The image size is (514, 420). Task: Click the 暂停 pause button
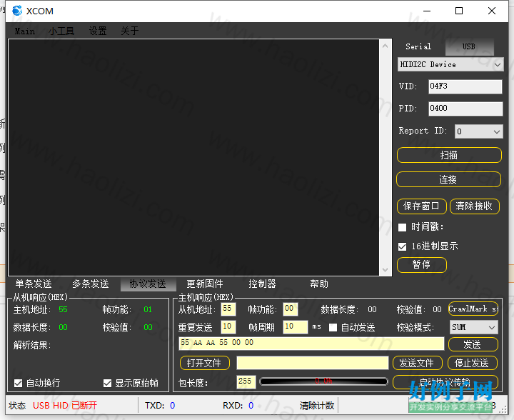pyautogui.click(x=422, y=265)
